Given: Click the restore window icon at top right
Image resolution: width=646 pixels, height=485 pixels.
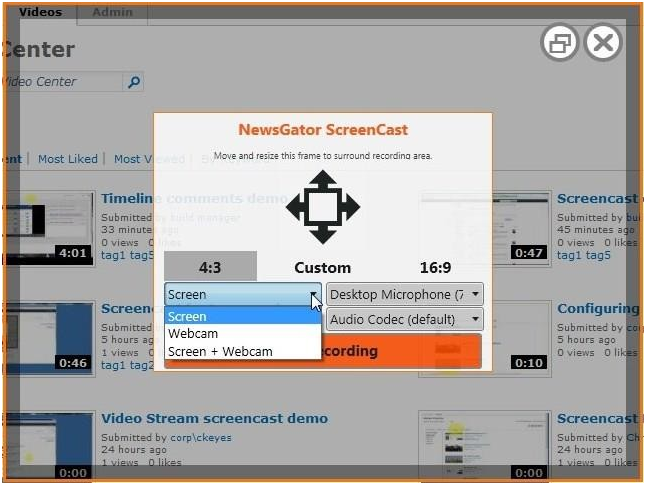Looking at the screenshot, I should [559, 42].
